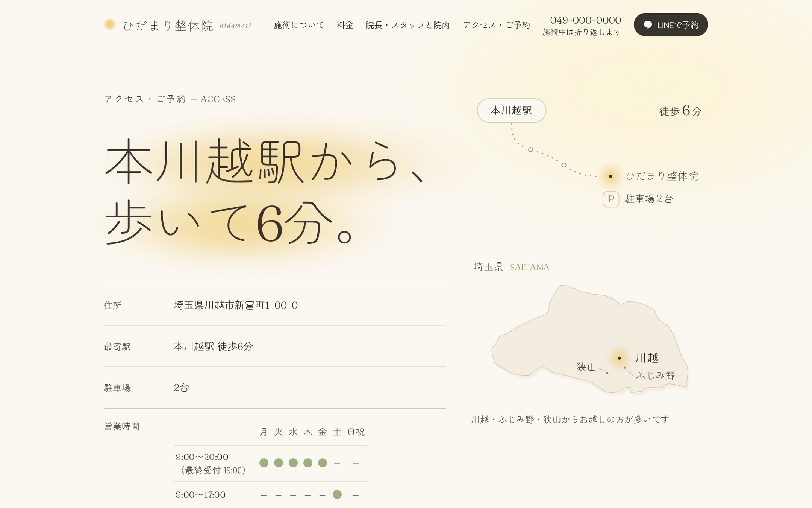Click the 9:00〜20:00 hours text
The width and height of the screenshot is (812, 508).
click(x=202, y=457)
